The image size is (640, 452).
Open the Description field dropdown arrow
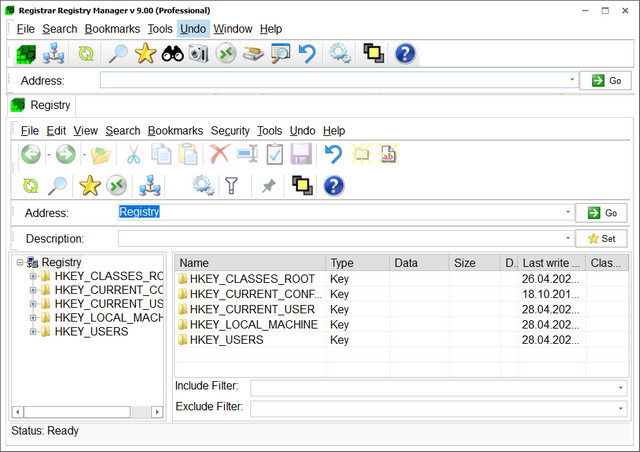click(x=568, y=239)
